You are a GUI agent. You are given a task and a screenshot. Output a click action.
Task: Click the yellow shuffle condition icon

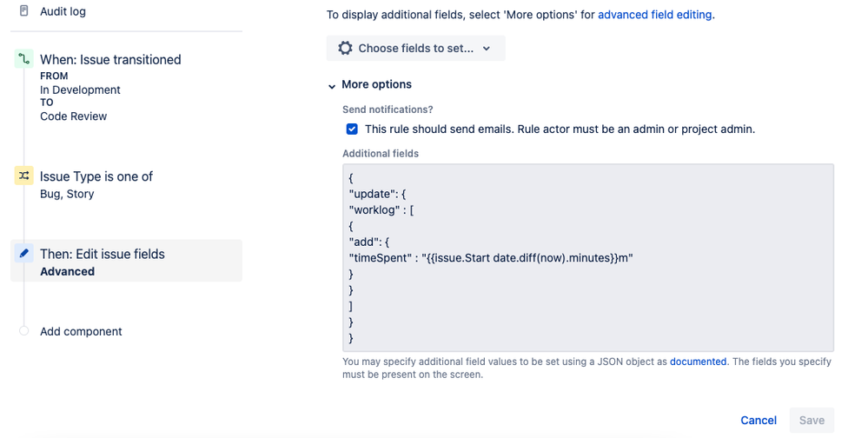[x=24, y=176]
